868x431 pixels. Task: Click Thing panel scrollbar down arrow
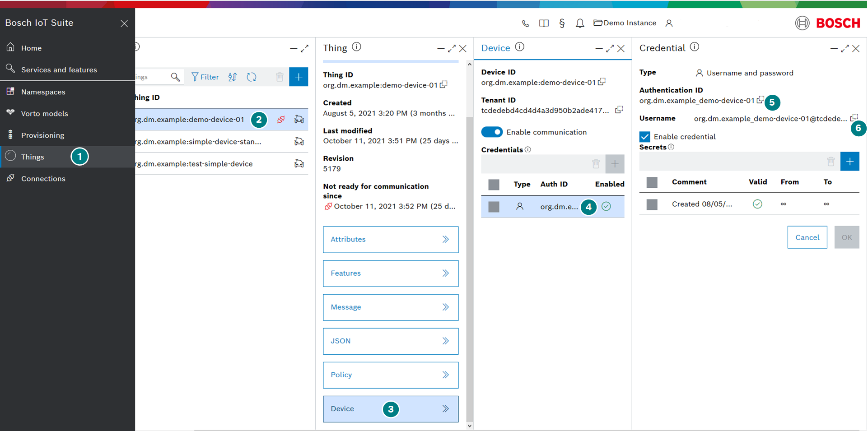point(470,426)
